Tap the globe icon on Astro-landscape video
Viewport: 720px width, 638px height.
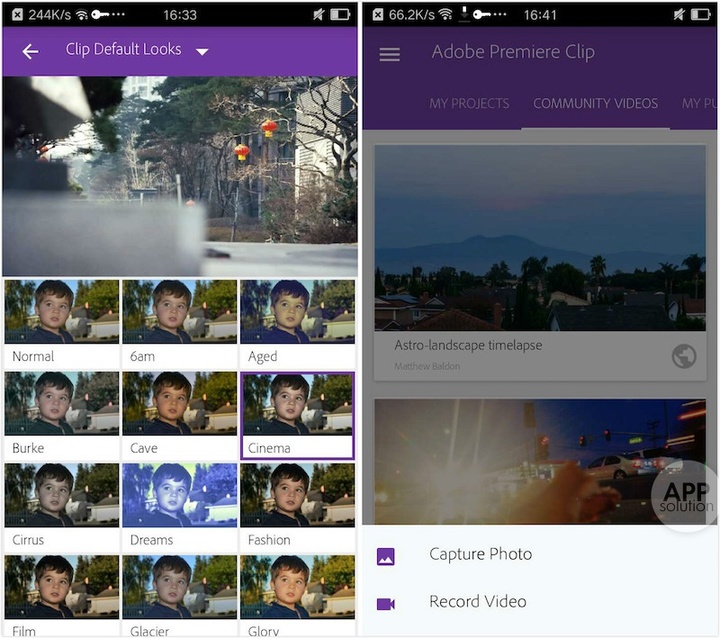[x=684, y=356]
